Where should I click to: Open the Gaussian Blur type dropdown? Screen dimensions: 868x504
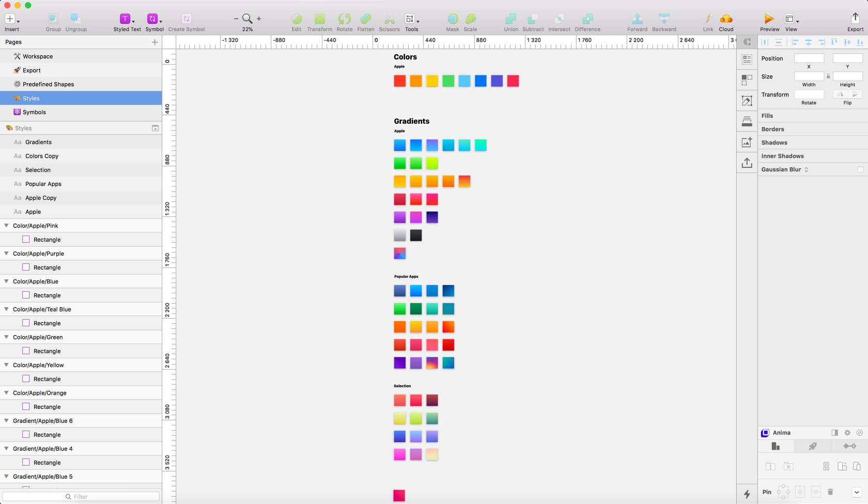point(806,169)
